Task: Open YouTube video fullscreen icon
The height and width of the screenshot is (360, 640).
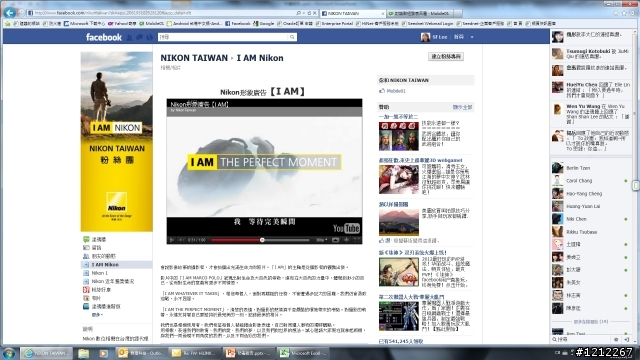Action: pos(357,240)
